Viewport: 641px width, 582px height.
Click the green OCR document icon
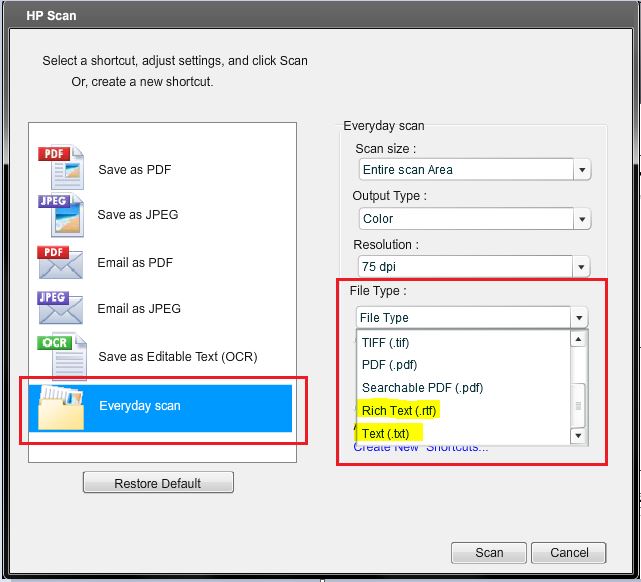pos(62,355)
